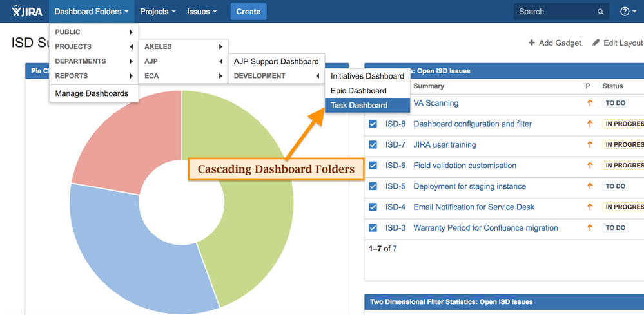Expand the PROJECTS folder submenu
This screenshot has width=644, height=315.
[x=94, y=47]
